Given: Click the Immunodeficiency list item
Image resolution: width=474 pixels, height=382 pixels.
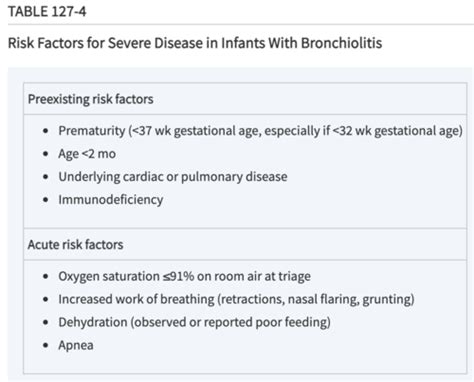Looking at the screenshot, I should (x=111, y=200).
